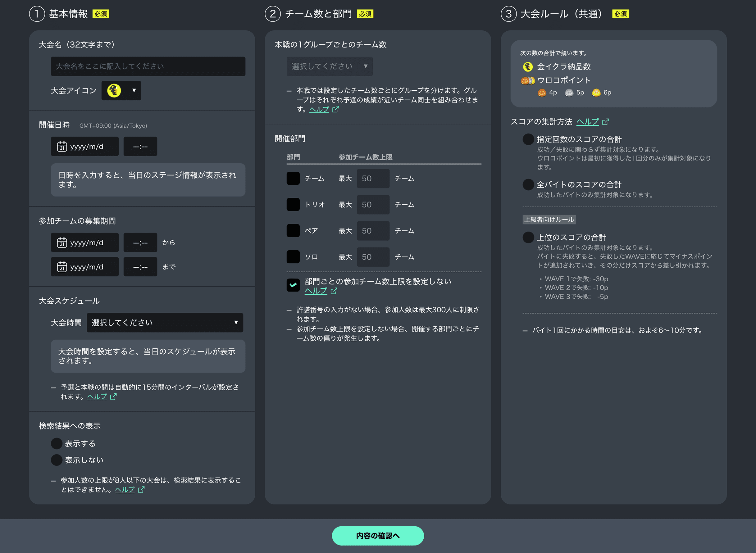
Task: Click the max teams field for ソロ division
Action: (373, 257)
